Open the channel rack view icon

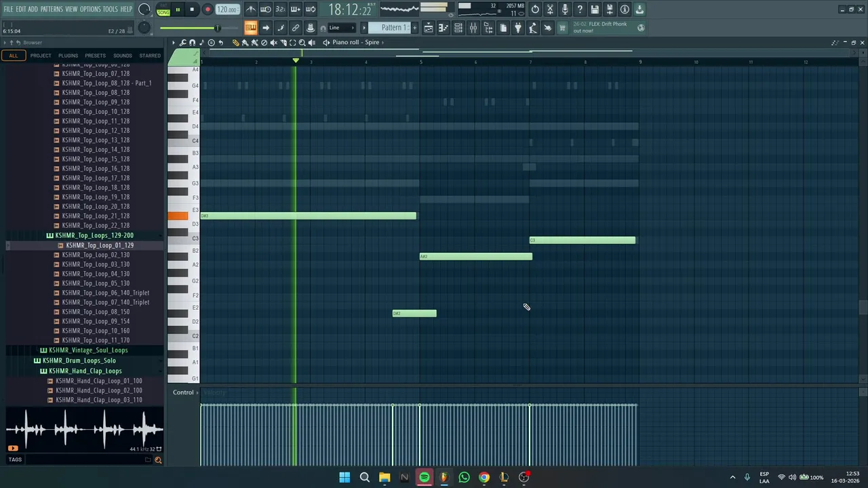[x=458, y=28]
